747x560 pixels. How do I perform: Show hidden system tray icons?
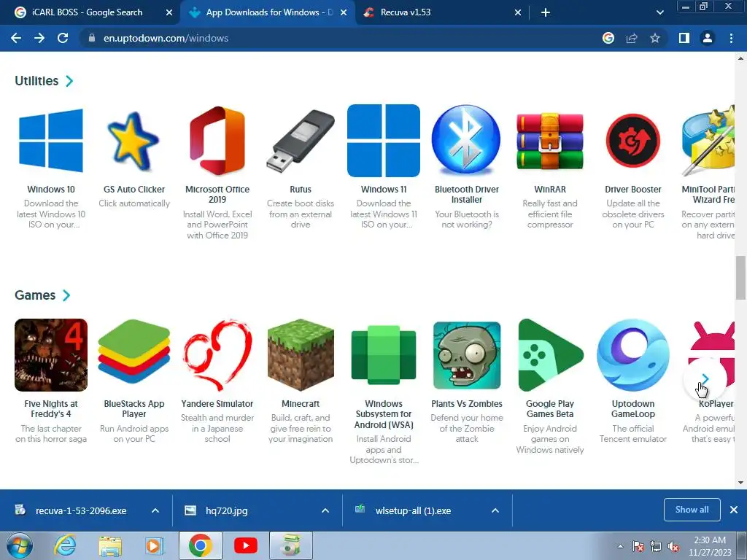[x=620, y=546]
